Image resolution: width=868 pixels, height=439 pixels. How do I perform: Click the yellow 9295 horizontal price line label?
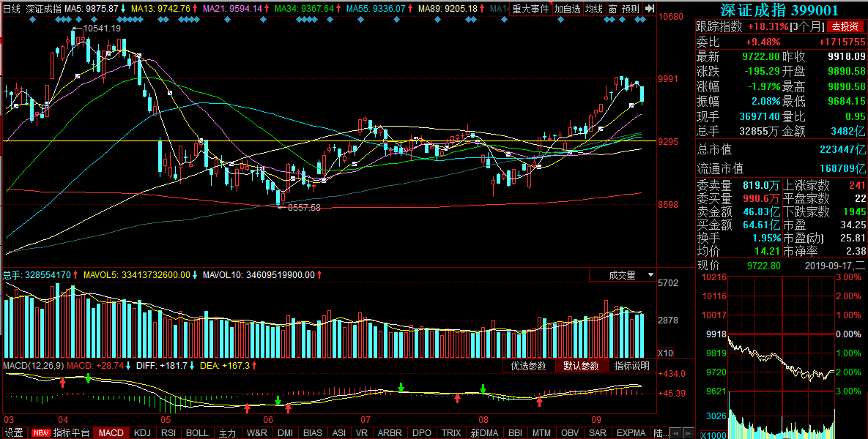pyautogui.click(x=667, y=141)
